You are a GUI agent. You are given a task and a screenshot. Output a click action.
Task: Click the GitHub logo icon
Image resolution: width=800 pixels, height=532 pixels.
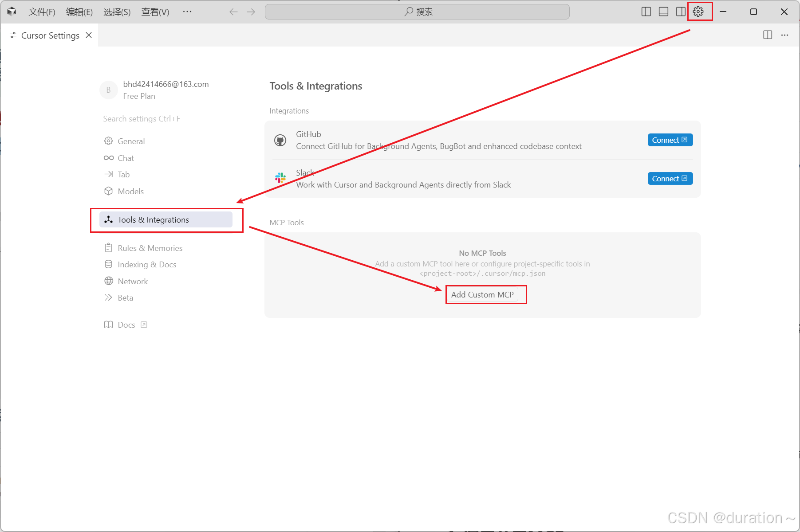coord(280,141)
